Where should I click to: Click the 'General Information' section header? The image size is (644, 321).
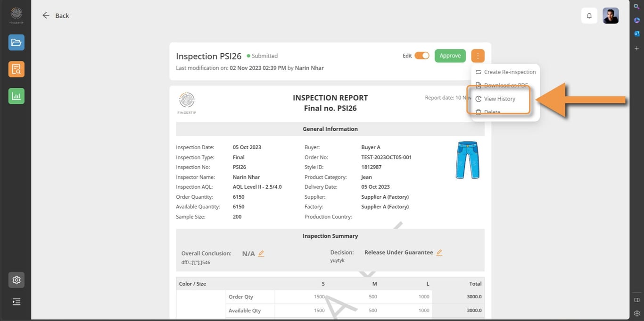[x=330, y=129]
